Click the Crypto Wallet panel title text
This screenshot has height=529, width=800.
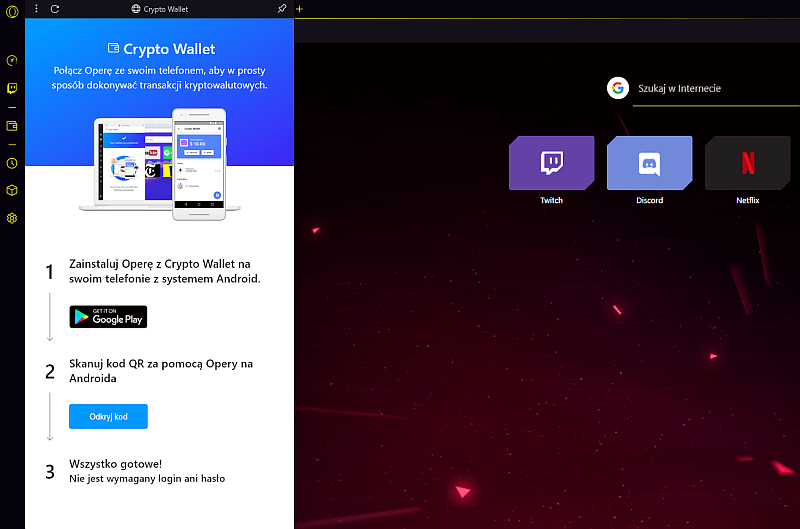pos(166,9)
